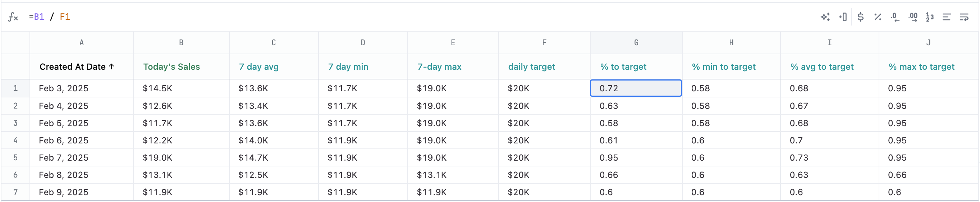Click the fx function icon
The image size is (980, 202).
(13, 17)
